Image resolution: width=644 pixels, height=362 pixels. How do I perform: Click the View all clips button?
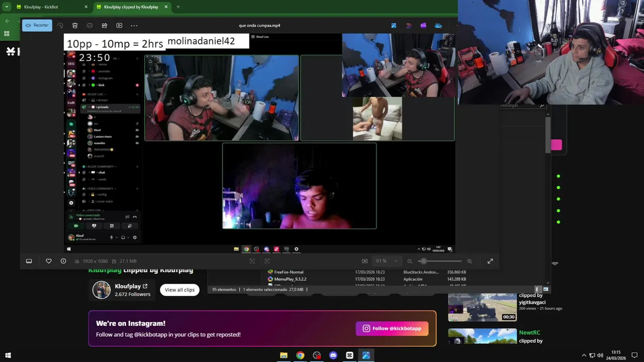pos(180,290)
